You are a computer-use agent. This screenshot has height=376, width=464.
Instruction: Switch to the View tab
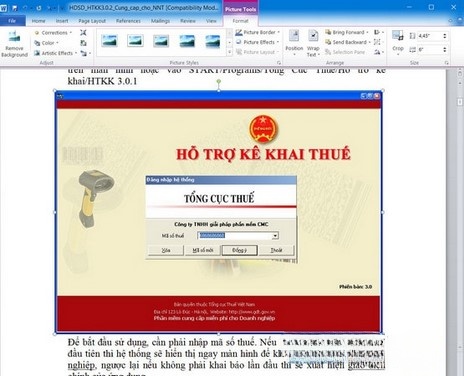pyautogui.click(x=211, y=21)
